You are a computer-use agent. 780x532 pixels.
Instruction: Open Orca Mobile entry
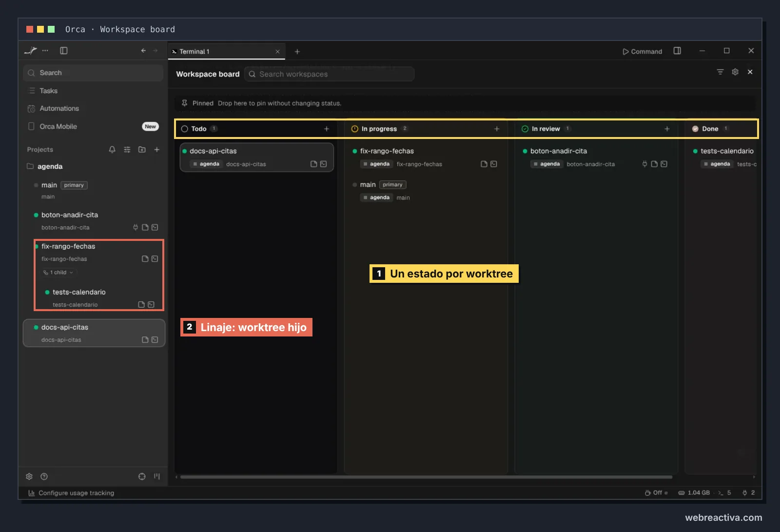93,126
